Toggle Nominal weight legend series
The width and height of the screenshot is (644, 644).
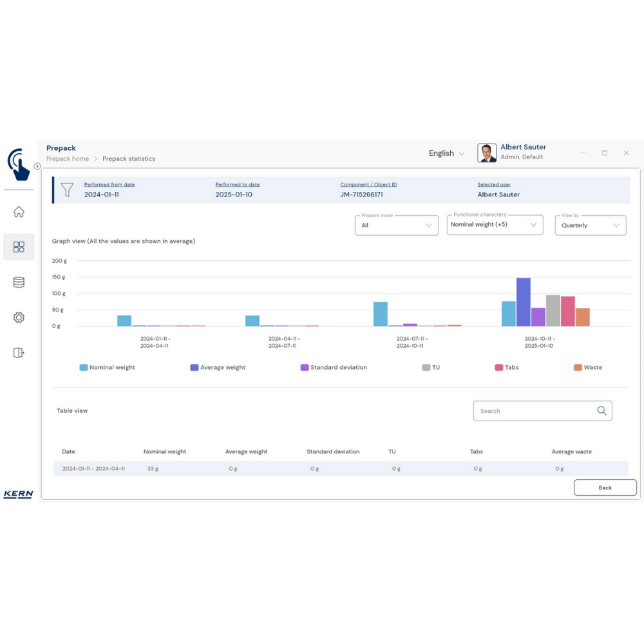(107, 368)
